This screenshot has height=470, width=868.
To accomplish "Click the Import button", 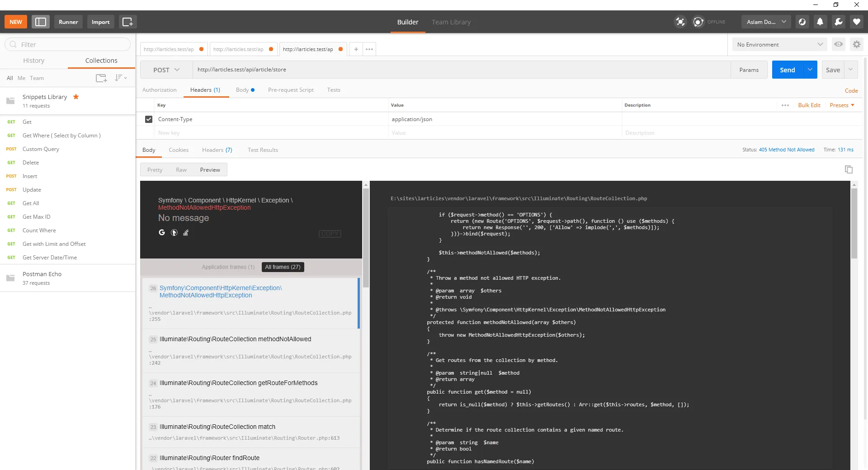I will (x=100, y=22).
